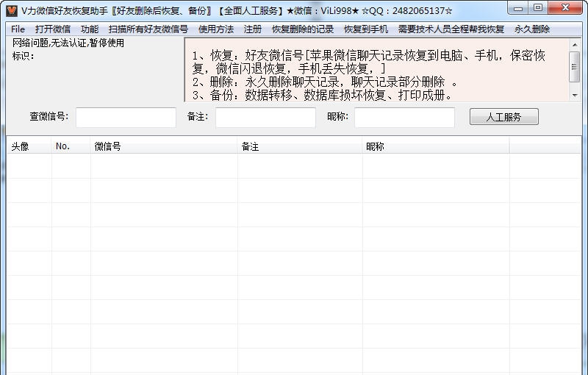Close the application window

pos(565,8)
